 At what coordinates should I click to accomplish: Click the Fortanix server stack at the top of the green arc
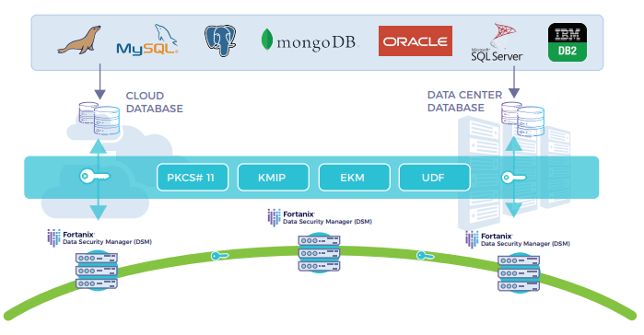pyautogui.click(x=319, y=253)
